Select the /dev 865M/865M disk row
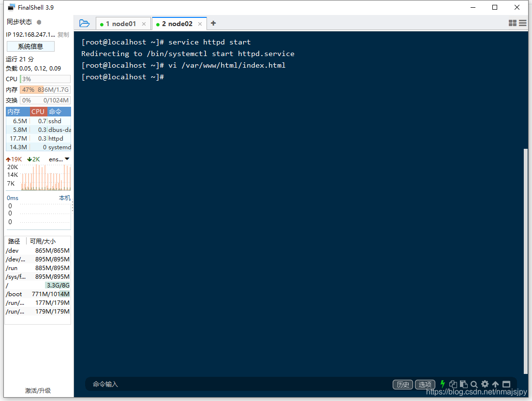The width and height of the screenshot is (532, 401). [x=38, y=250]
